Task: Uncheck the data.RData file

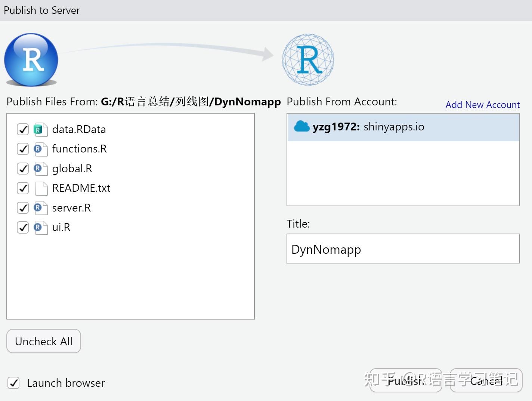Action: point(22,129)
